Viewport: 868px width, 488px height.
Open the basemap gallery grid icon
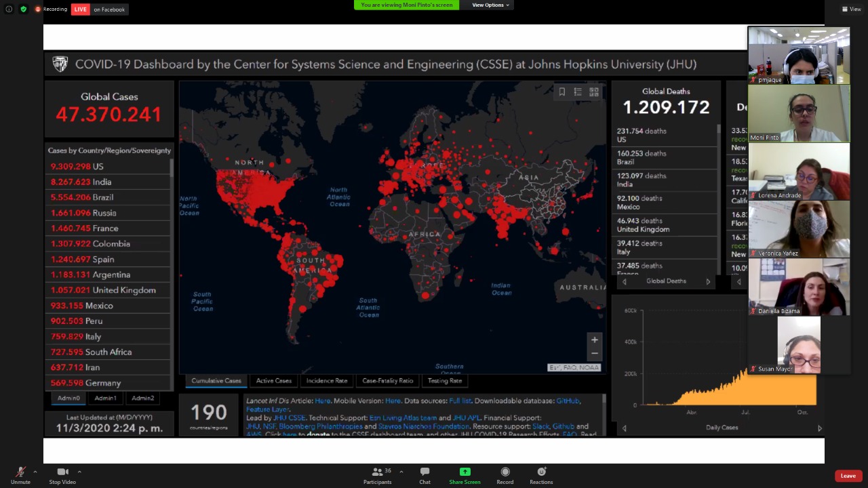point(594,92)
